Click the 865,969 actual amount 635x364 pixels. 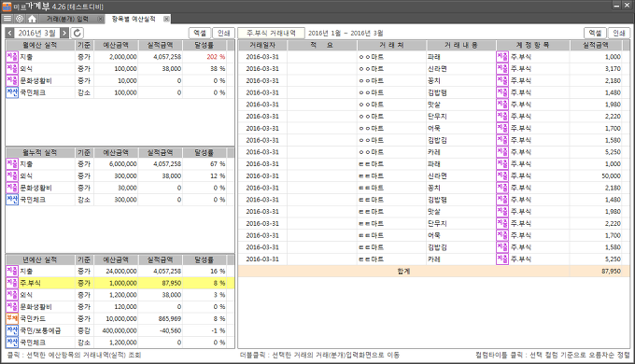pyautogui.click(x=169, y=318)
